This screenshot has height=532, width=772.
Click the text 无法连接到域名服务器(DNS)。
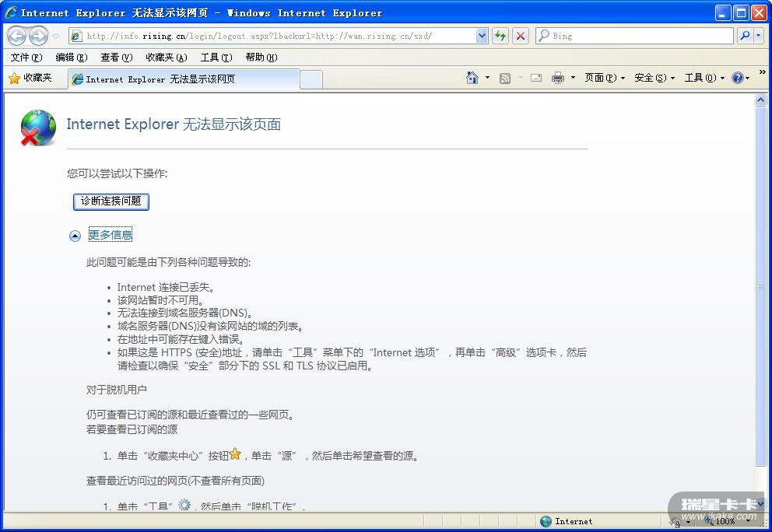185,313
